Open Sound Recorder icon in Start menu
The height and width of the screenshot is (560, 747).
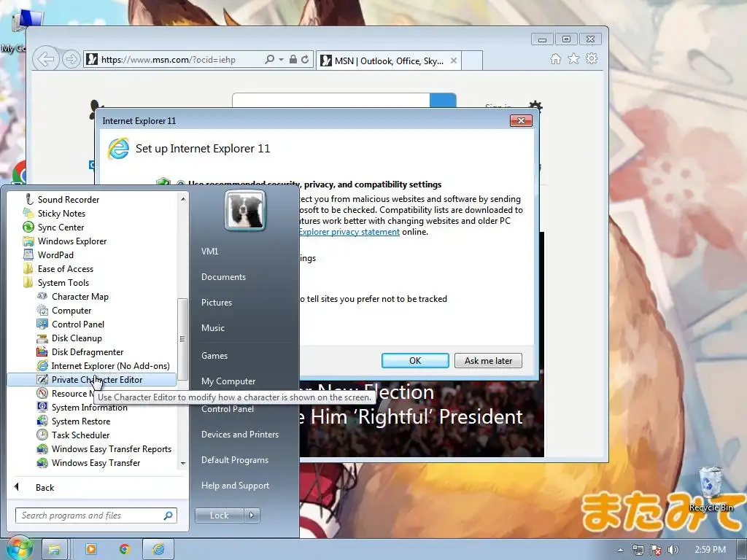28,200
